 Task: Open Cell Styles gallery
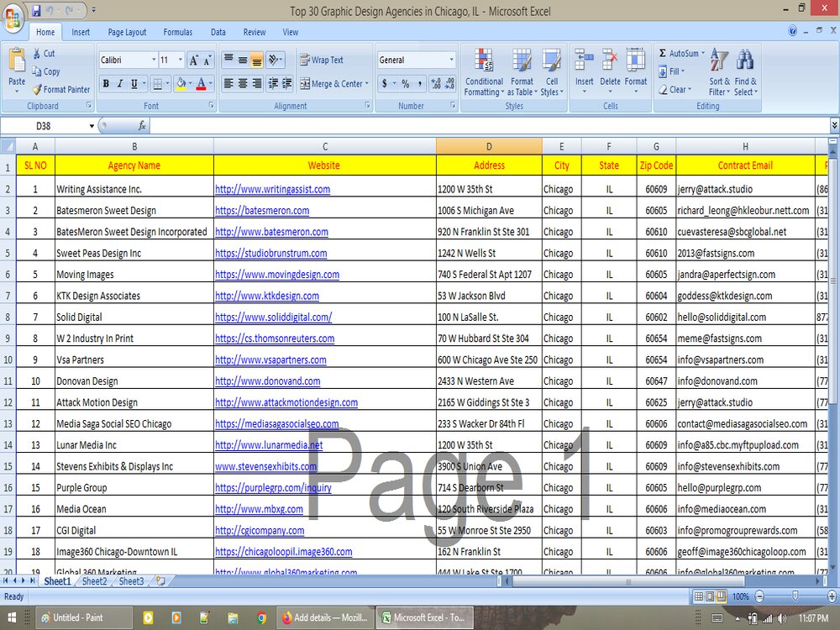pyautogui.click(x=552, y=72)
